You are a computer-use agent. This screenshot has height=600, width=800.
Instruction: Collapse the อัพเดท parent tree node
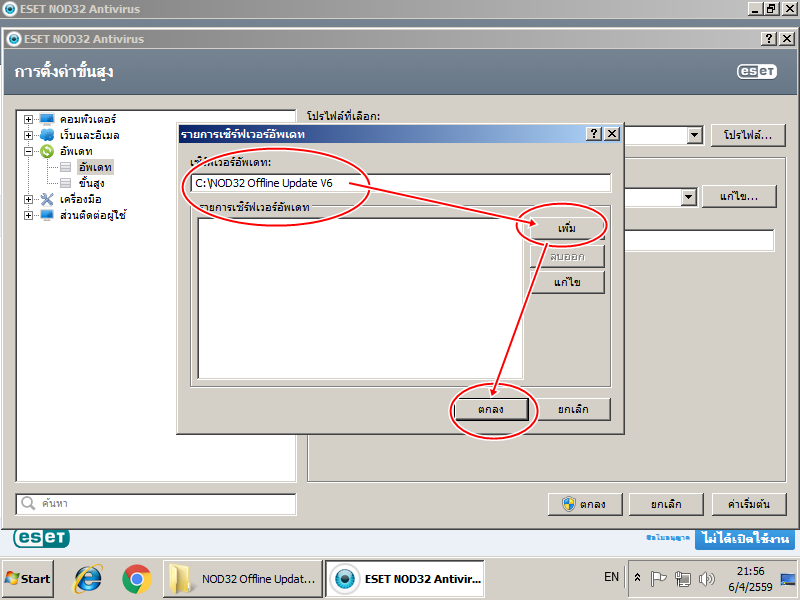pyautogui.click(x=29, y=151)
